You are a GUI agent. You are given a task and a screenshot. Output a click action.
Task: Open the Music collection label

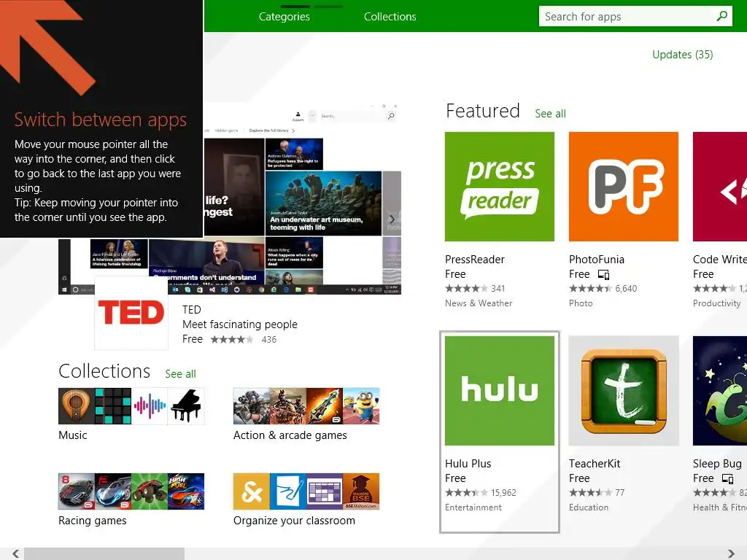pos(72,435)
